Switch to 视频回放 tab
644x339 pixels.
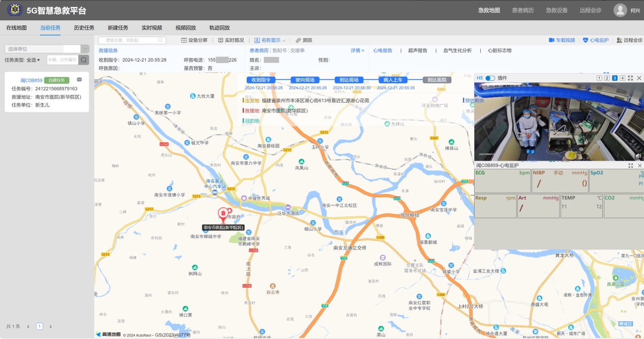click(x=186, y=28)
